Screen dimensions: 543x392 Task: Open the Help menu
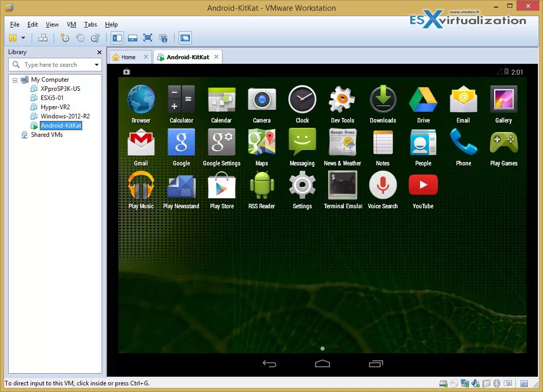(x=111, y=24)
